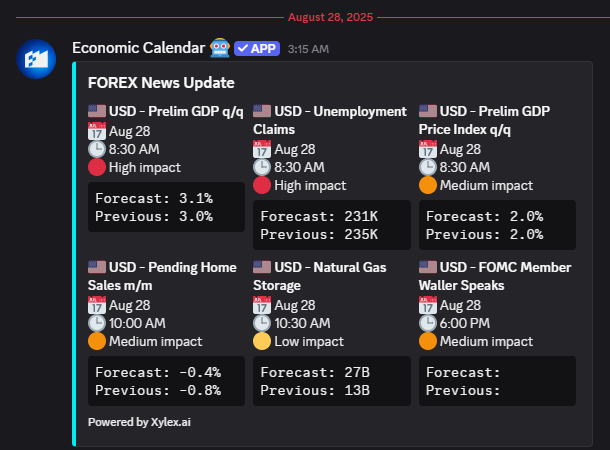The height and width of the screenshot is (450, 610).
Task: Click the clock emoji in Prelim GDP q/q card
Action: 97,149
